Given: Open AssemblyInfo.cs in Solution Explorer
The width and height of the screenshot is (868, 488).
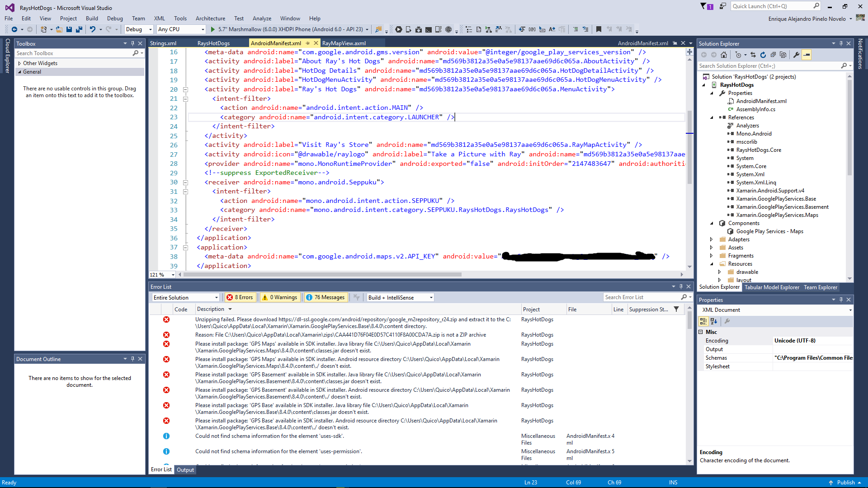Looking at the screenshot, I should [755, 109].
